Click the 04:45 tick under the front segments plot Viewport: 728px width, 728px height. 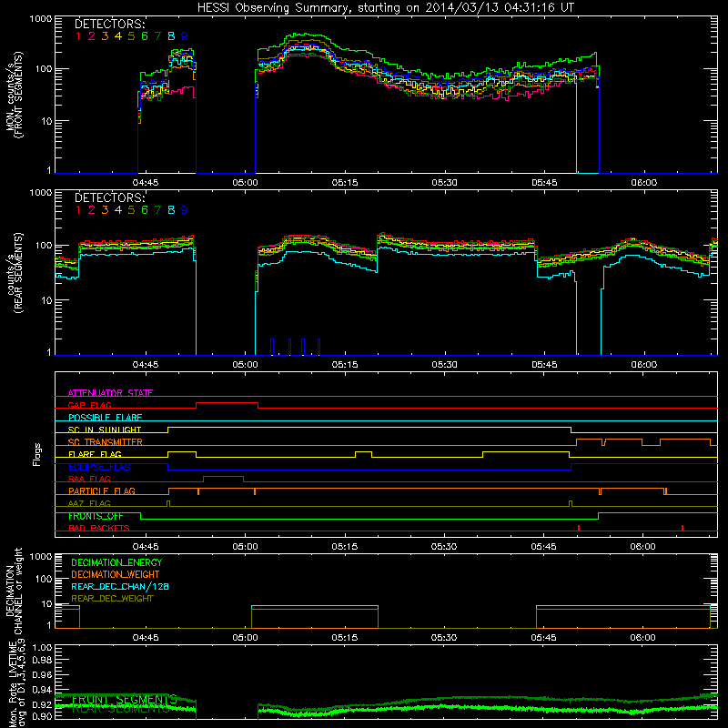point(146,183)
